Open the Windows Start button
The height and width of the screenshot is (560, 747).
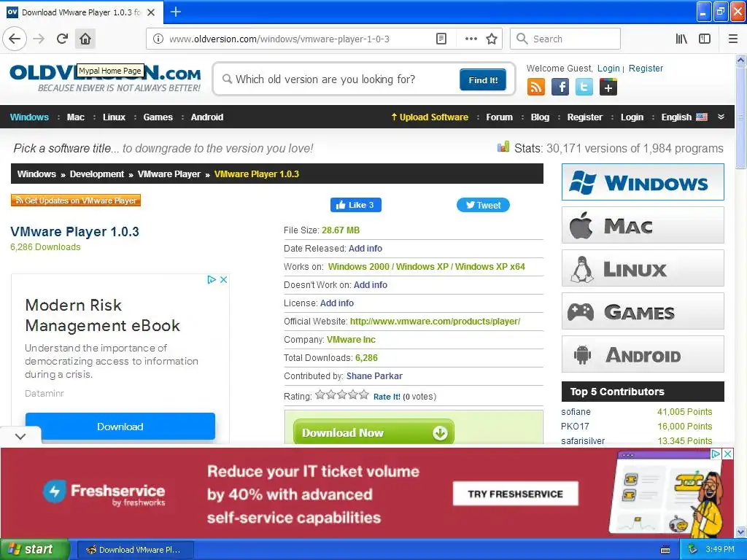click(34, 550)
